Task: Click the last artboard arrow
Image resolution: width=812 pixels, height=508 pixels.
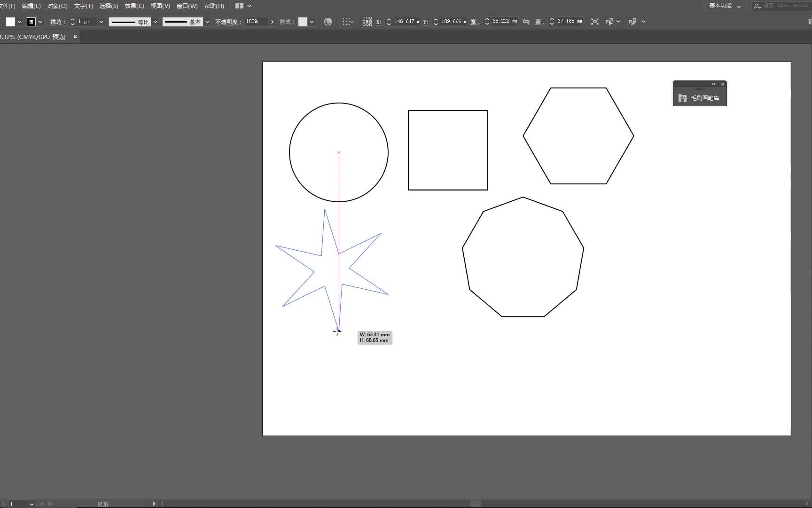Action: [49, 504]
